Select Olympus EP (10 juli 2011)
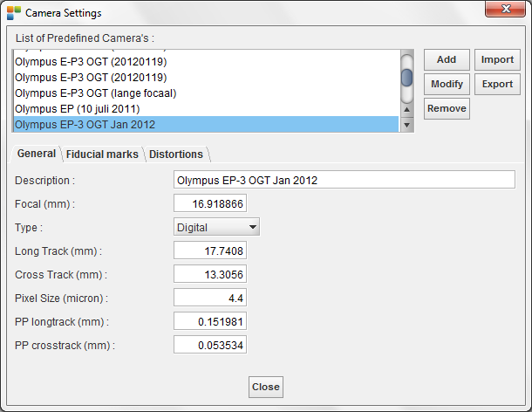Screen dimensions: 532x412 pyautogui.click(x=206, y=109)
